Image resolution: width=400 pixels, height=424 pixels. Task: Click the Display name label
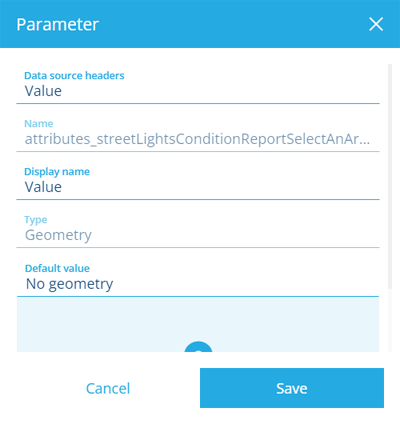click(x=57, y=172)
